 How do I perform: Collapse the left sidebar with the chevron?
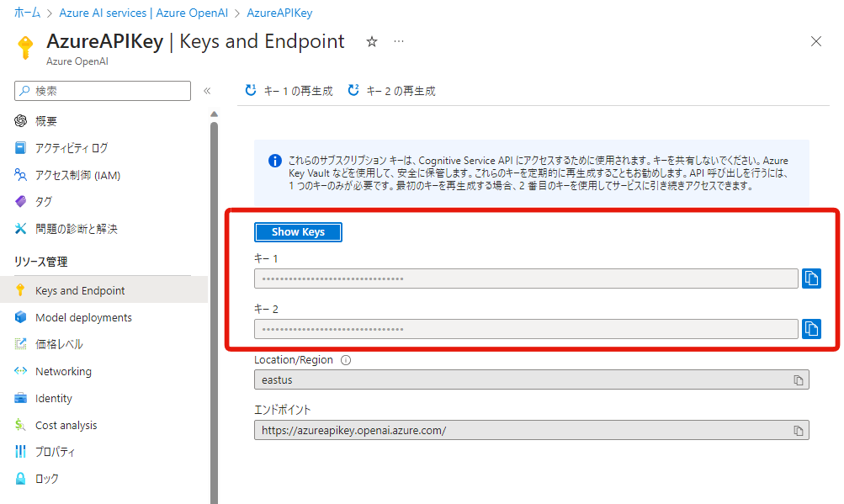[x=207, y=90]
